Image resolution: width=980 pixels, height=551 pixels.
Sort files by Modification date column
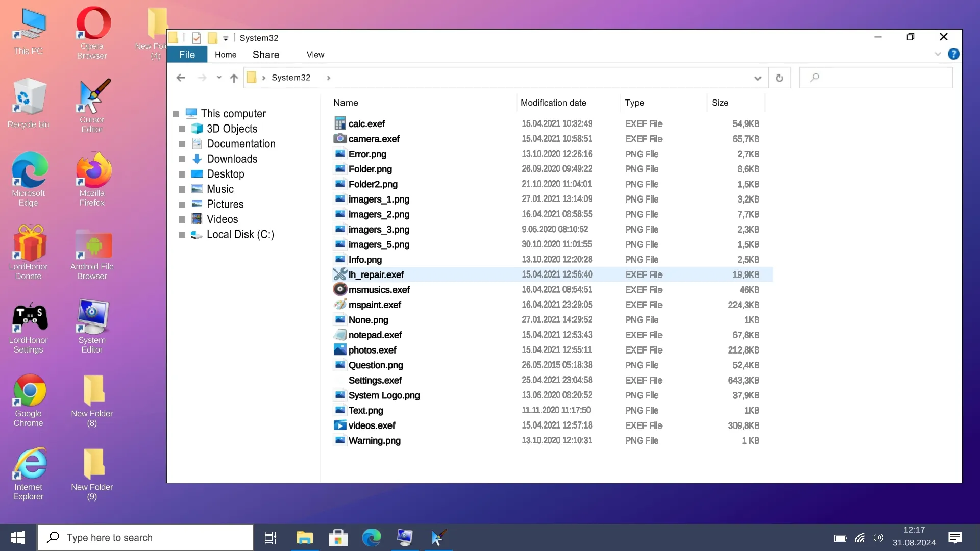coord(553,103)
